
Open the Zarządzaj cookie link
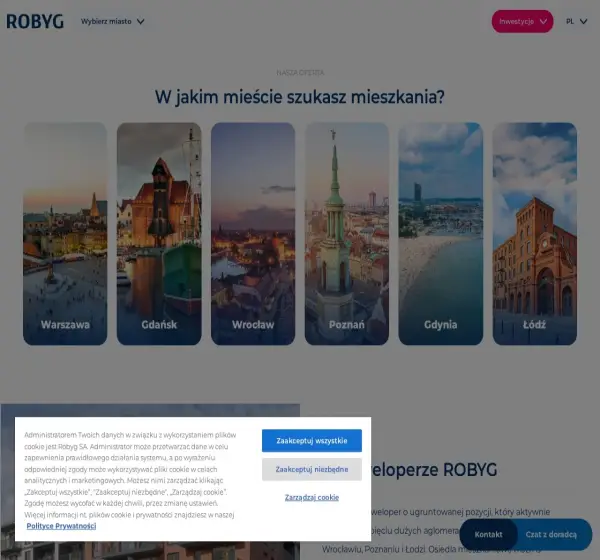pos(312,497)
